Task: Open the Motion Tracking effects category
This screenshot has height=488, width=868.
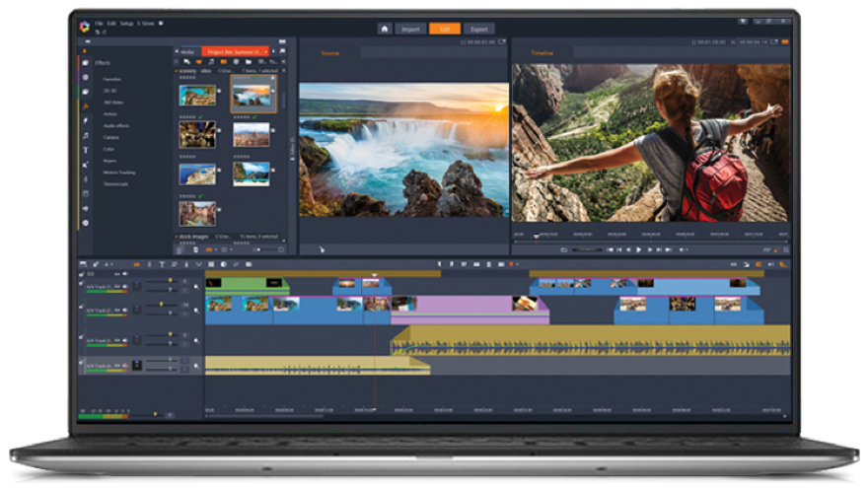Action: [x=119, y=173]
